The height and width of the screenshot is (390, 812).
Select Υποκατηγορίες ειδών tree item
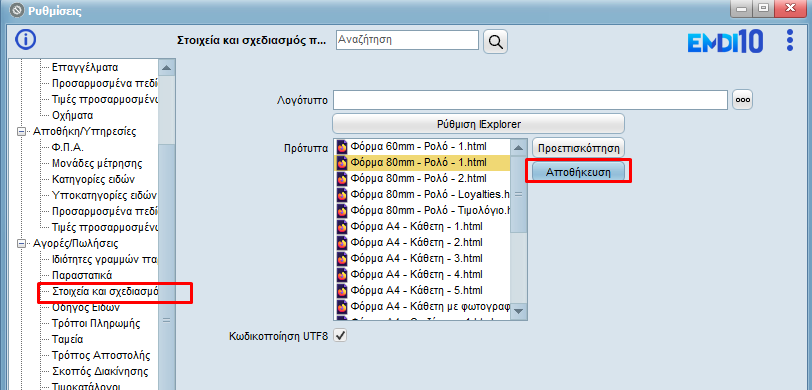[x=105, y=196]
